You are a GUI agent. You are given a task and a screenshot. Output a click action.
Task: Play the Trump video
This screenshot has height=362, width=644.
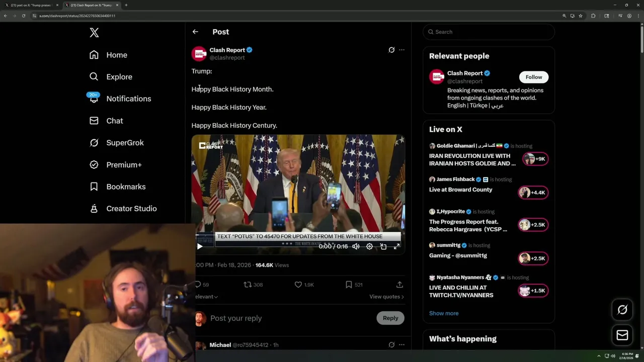[200, 246]
